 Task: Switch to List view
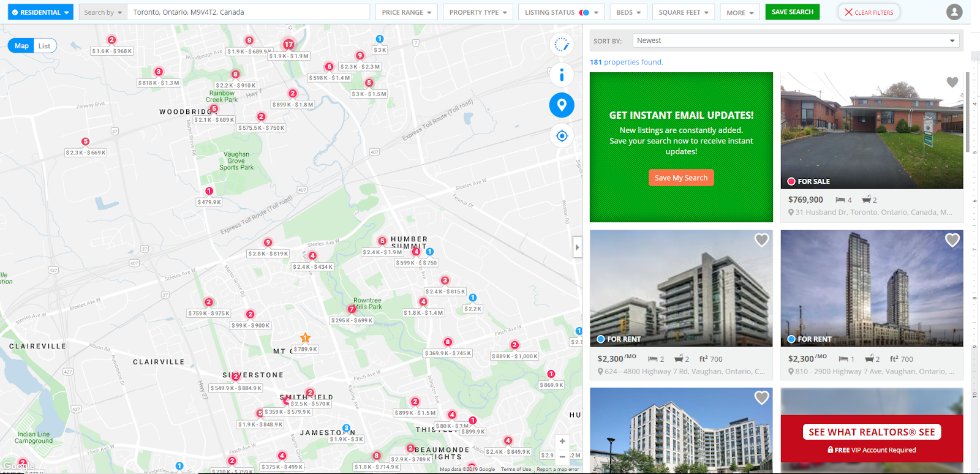(x=45, y=46)
